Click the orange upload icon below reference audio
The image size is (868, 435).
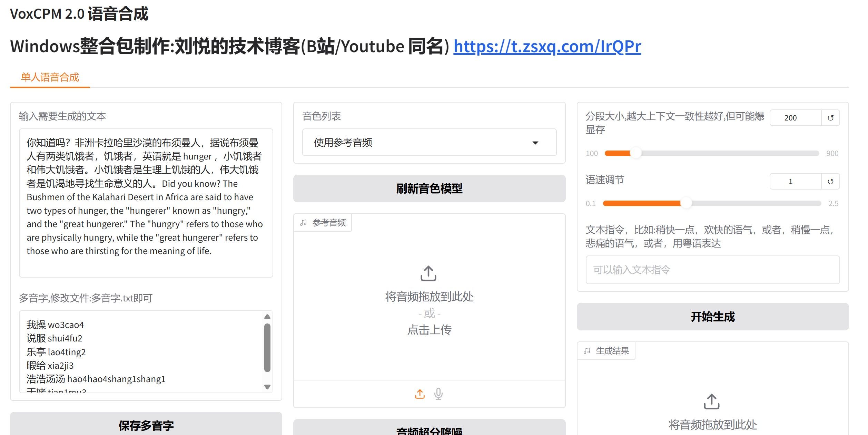[420, 394]
